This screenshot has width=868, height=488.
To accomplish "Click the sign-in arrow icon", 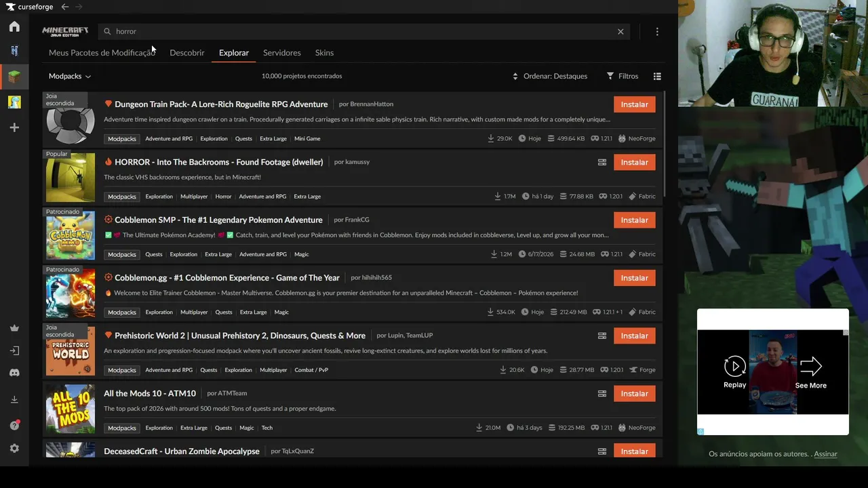I will point(14,350).
